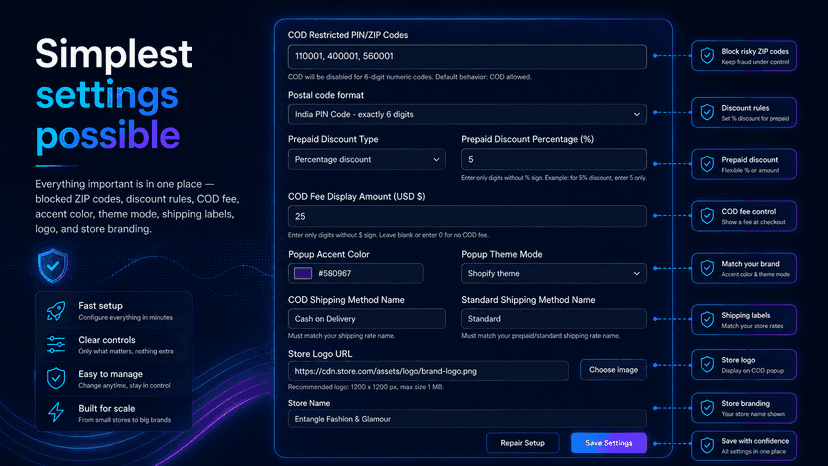Click the Store branding callout label
This screenshot has width=828, height=466.
coord(746,403)
